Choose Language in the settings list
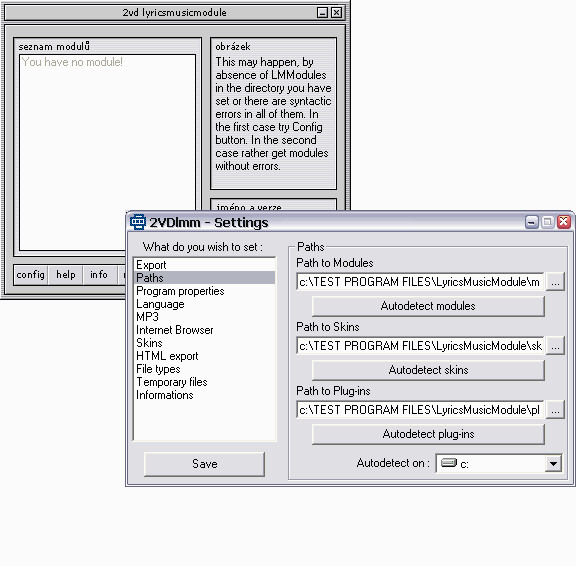576x566 pixels. [x=204, y=304]
